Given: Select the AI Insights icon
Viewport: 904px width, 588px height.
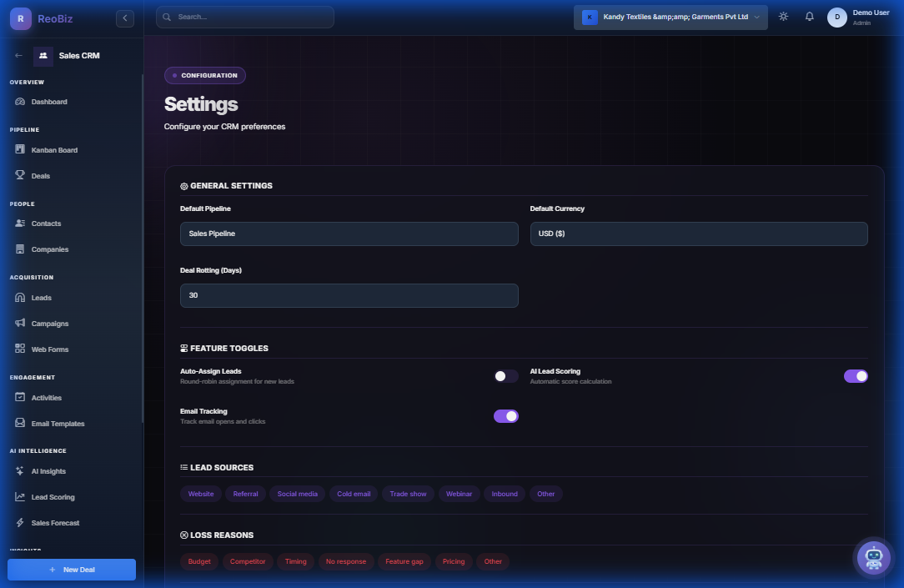Looking at the screenshot, I should 18,470.
